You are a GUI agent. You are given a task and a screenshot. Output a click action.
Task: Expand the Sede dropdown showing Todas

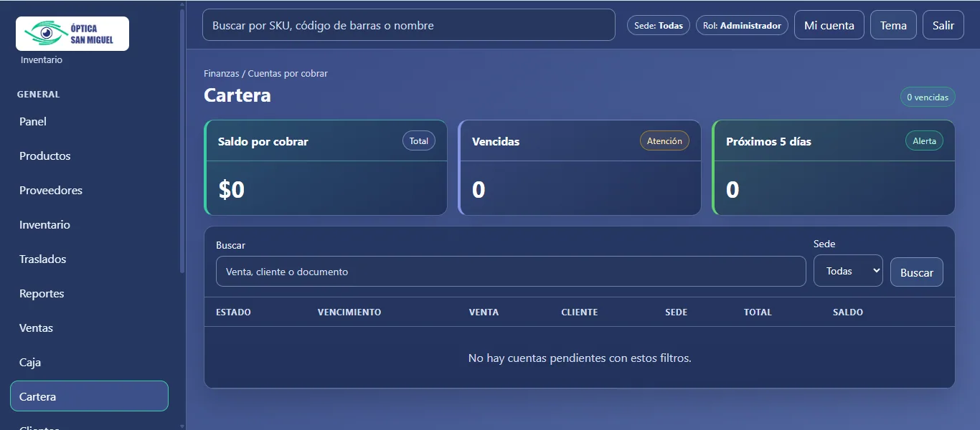click(848, 271)
